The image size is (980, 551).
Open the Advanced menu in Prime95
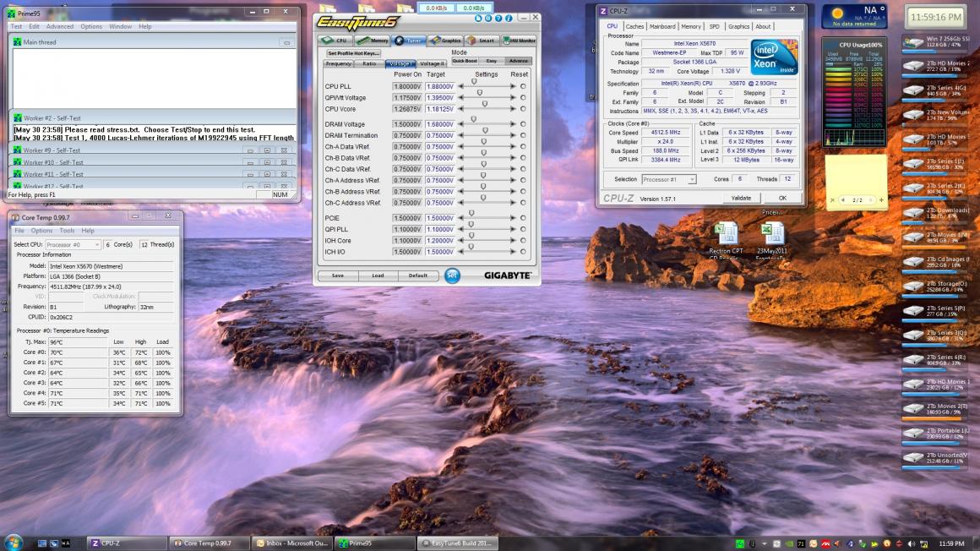coord(59,26)
